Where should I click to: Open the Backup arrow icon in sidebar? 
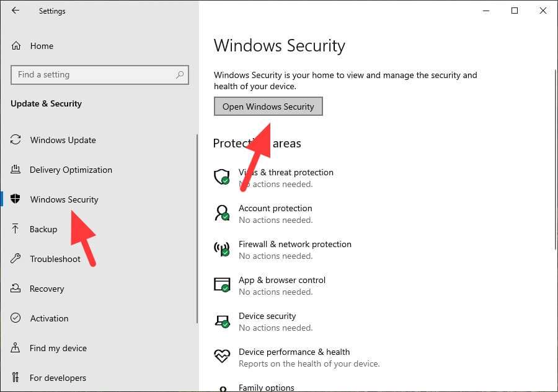16,229
